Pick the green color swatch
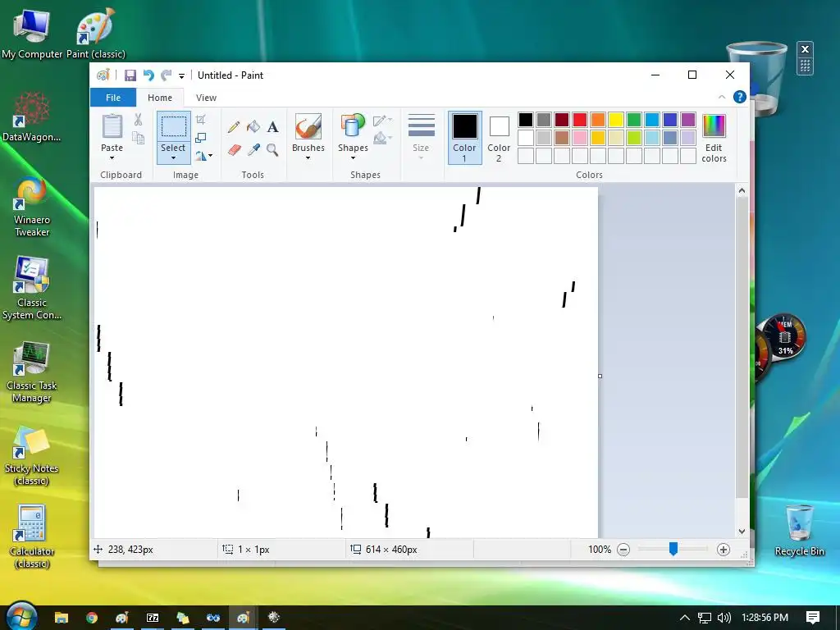The width and height of the screenshot is (840, 630). click(634, 120)
